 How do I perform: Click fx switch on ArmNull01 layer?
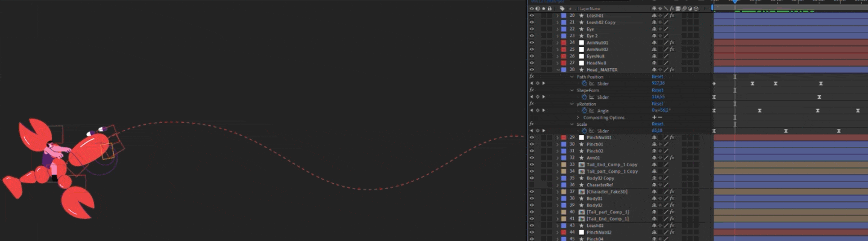671,42
